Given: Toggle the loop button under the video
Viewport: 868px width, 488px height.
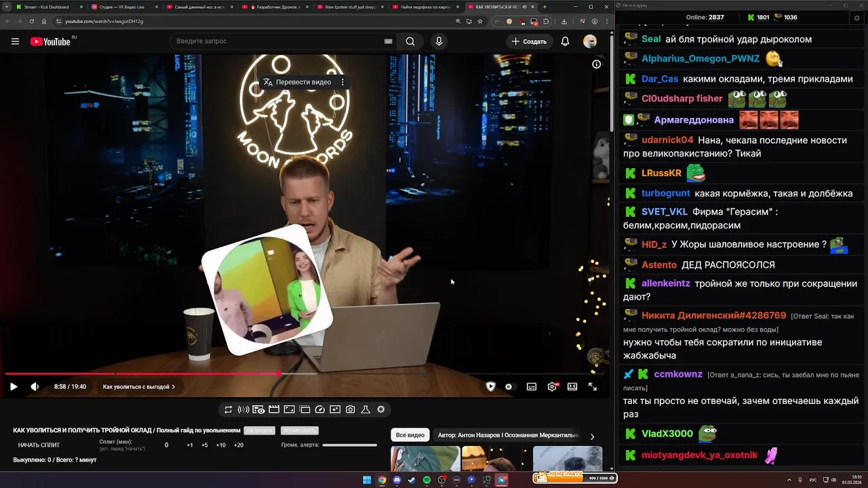Looking at the screenshot, I should tap(228, 409).
